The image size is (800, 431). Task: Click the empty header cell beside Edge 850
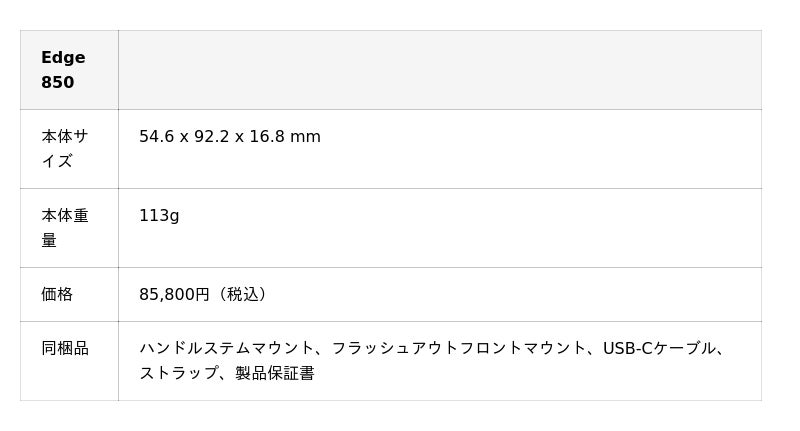click(x=439, y=70)
